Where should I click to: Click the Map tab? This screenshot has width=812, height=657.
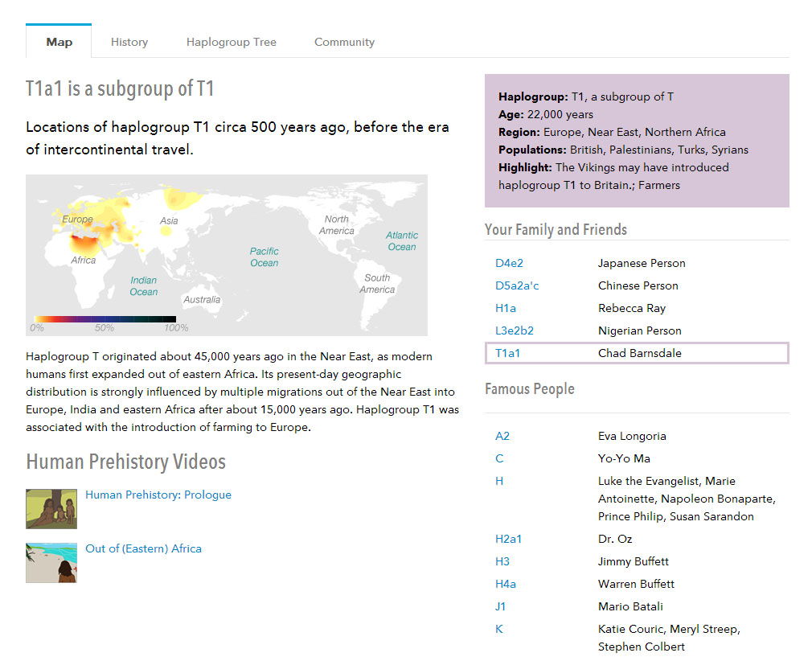59,42
